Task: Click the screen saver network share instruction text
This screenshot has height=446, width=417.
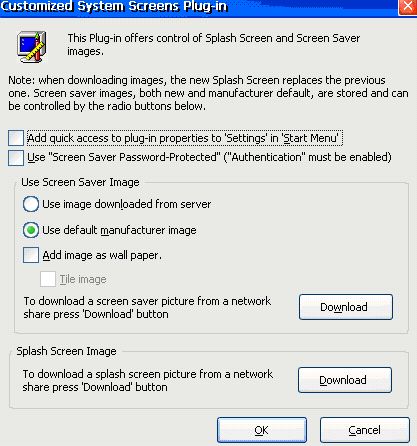Action: tap(147, 307)
